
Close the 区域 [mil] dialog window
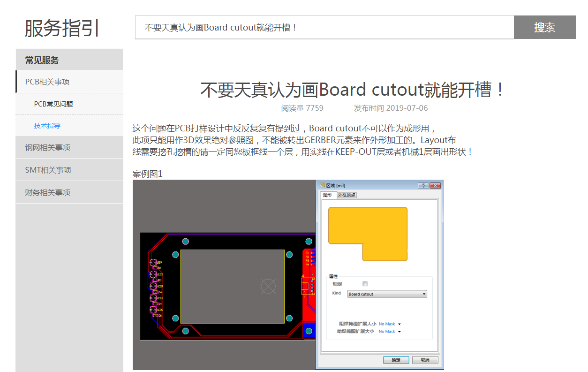[435, 186]
